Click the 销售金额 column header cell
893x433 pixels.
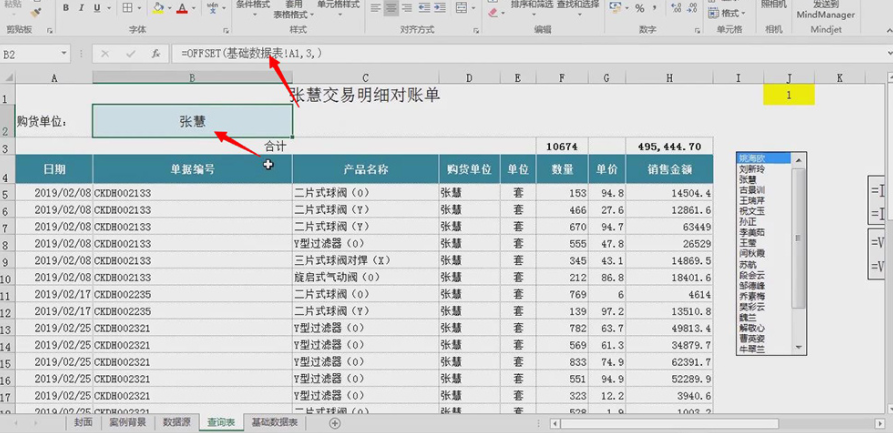(669, 169)
